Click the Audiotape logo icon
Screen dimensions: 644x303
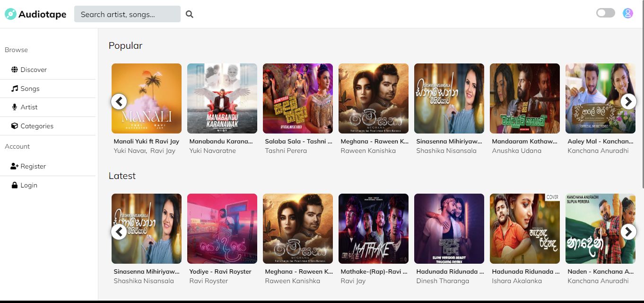[10, 14]
